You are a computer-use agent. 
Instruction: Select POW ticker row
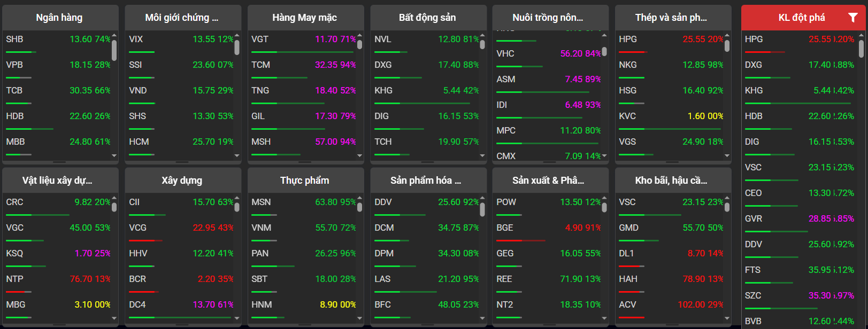[x=548, y=206]
